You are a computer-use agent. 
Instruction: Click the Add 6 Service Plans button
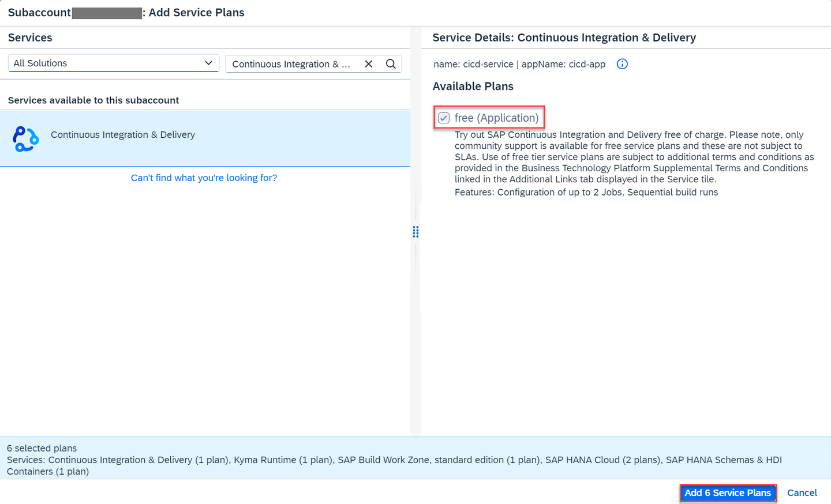point(728,493)
